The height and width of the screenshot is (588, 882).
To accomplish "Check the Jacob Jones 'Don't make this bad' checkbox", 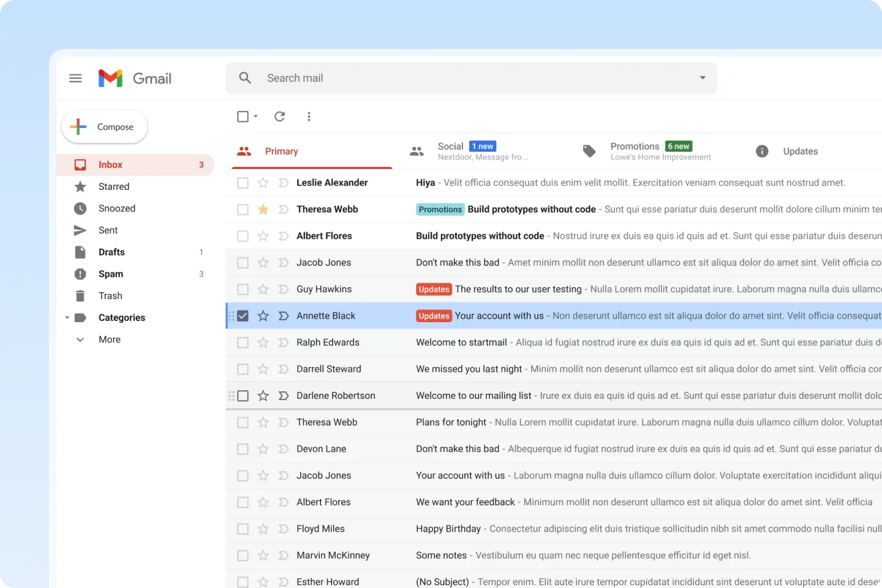I will [243, 263].
